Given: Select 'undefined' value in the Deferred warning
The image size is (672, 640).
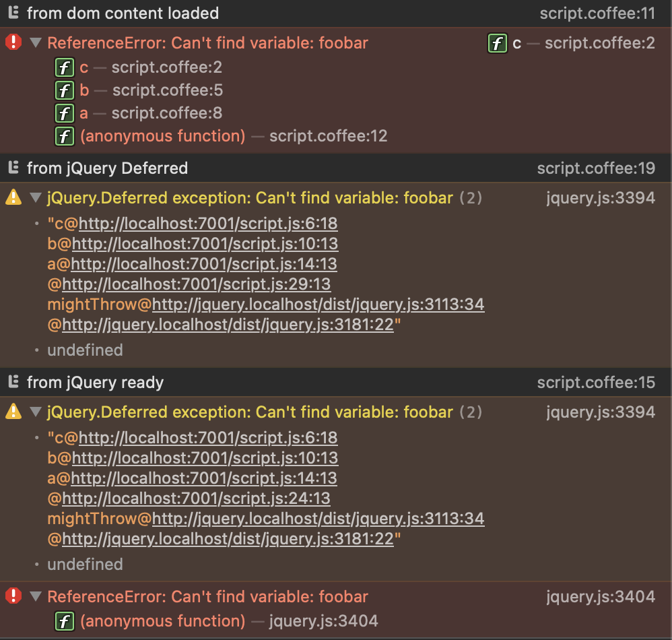Looking at the screenshot, I should click(x=85, y=350).
